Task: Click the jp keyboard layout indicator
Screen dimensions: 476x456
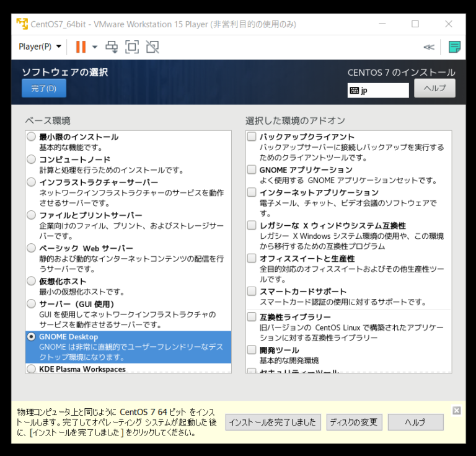Action: 378,91
